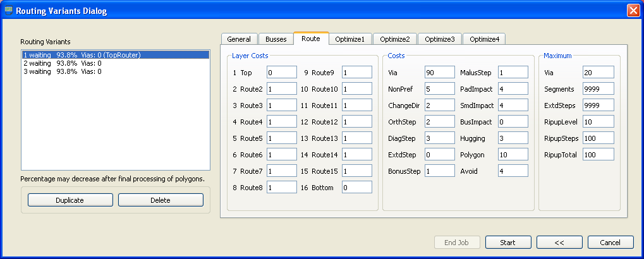
Task: Open the Busses tab
Action: (276, 39)
